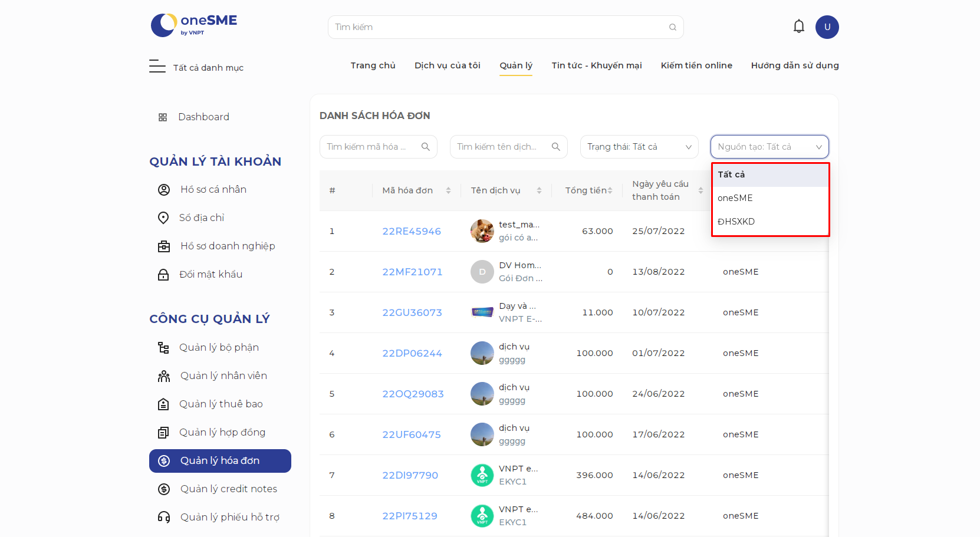Click the Quản lý hóa đơn dollar icon
Image resolution: width=980 pixels, height=537 pixels.
click(x=164, y=461)
